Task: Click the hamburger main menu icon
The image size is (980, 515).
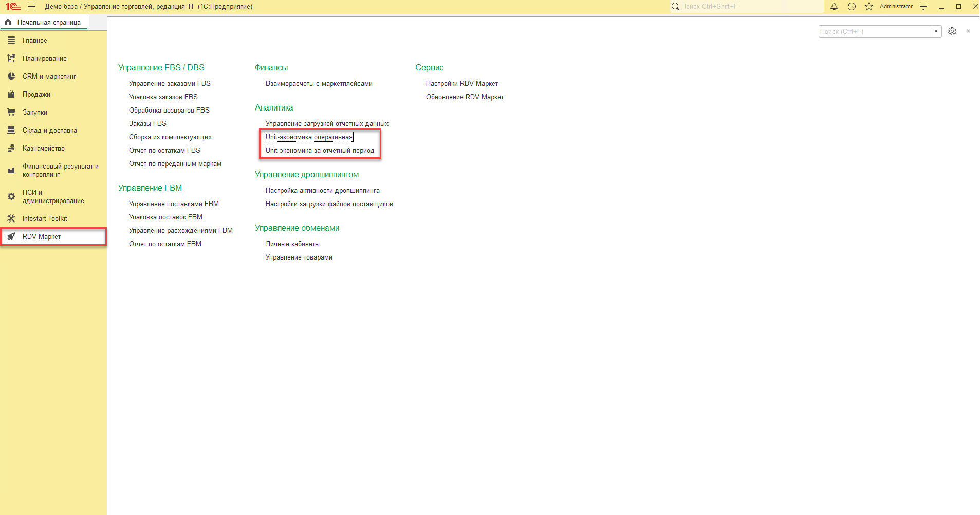Action: pyautogui.click(x=31, y=7)
